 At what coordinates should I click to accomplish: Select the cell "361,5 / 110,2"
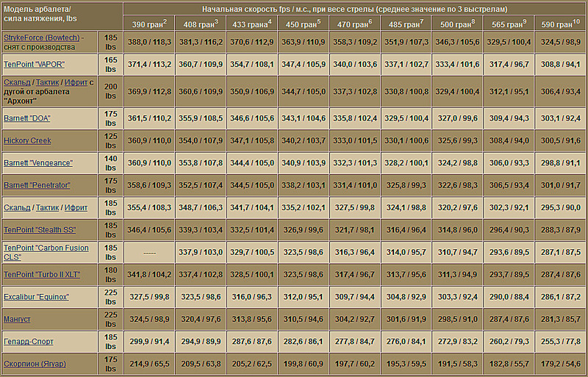tap(149, 118)
